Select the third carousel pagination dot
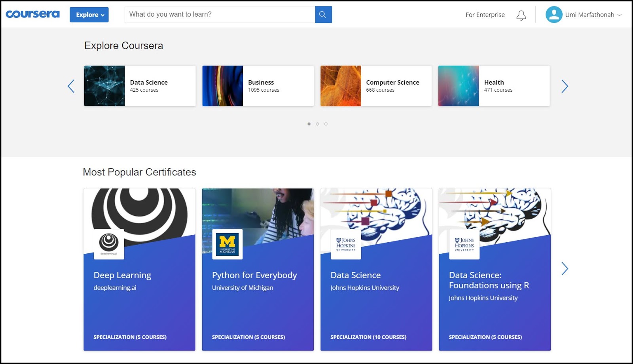 [326, 124]
